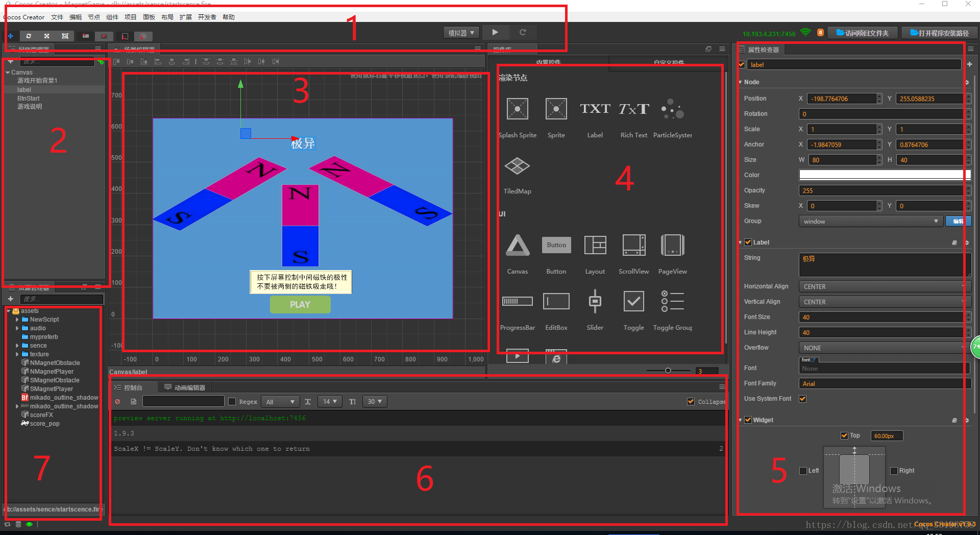Pick the ParticleSystem node icon
The width and height of the screenshot is (980, 535).
coord(673,109)
